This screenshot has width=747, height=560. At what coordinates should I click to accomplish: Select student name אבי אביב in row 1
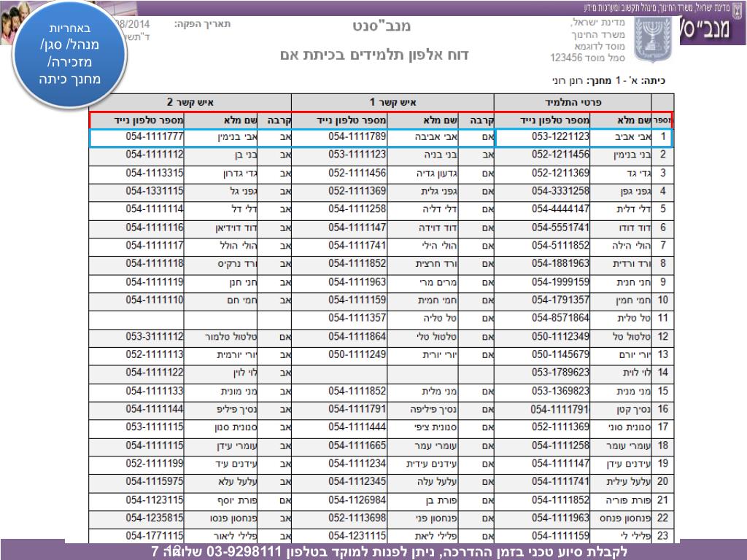pyautogui.click(x=632, y=137)
